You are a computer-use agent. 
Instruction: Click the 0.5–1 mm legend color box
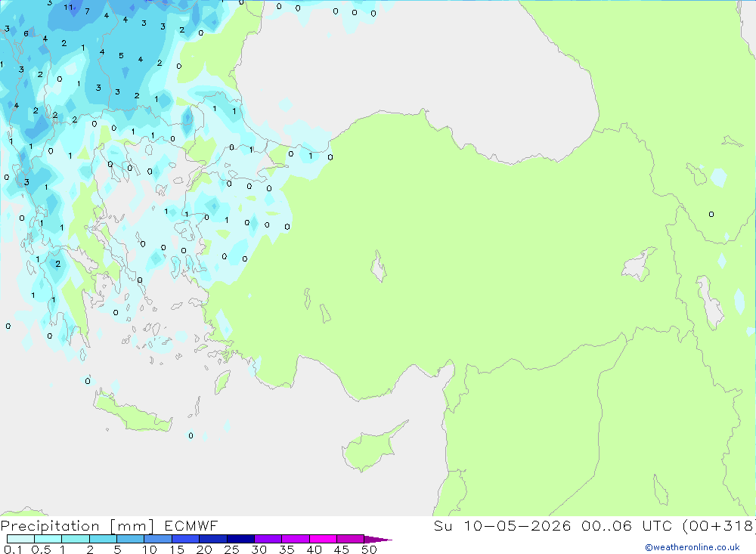coord(48,539)
